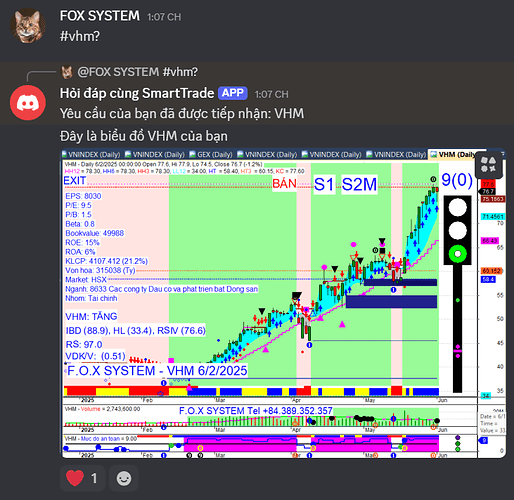514x500 pixels.
Task: Click the heart reaction with count 1
Action: click(x=83, y=478)
